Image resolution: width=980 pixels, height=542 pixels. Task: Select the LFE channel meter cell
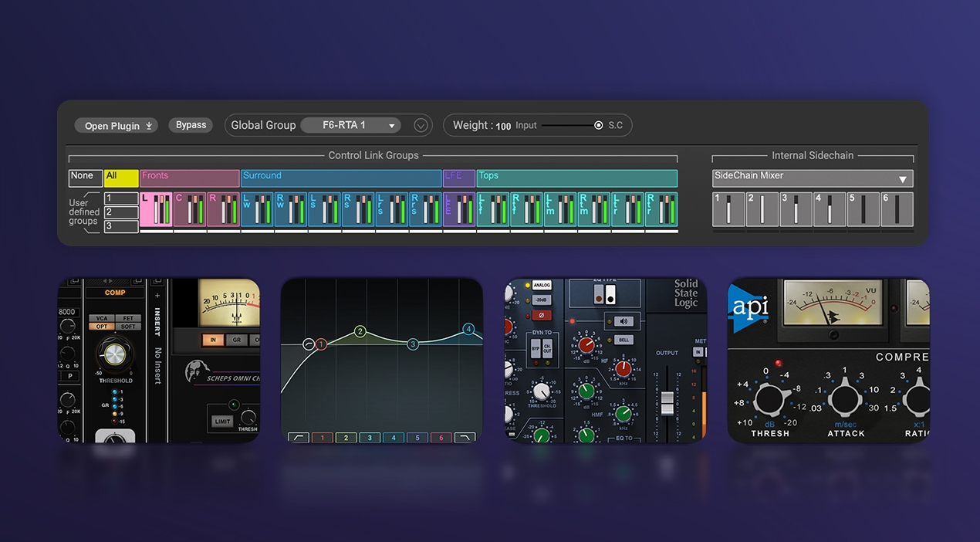(459, 209)
